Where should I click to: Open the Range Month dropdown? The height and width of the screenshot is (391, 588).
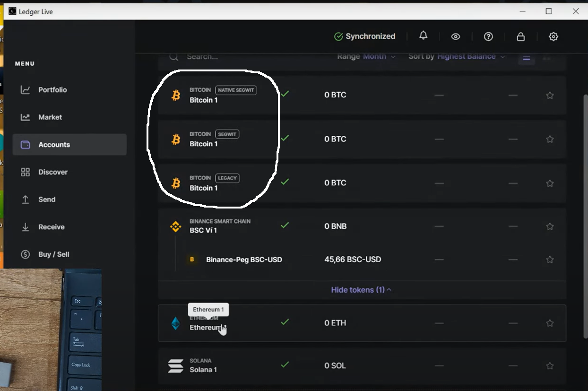[366, 57]
